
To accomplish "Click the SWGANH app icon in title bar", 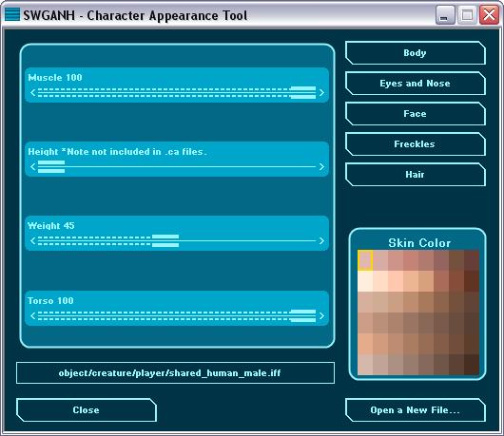I will [x=12, y=14].
